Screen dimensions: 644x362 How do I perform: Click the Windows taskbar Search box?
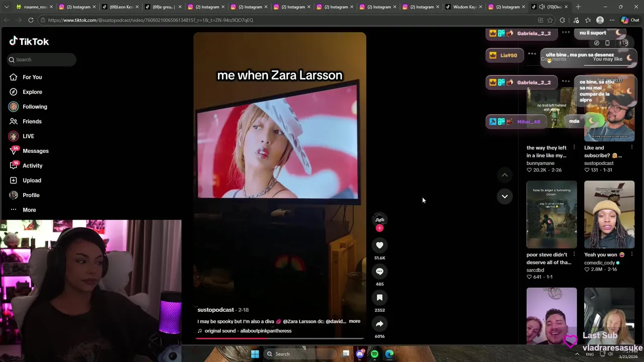tap(300, 354)
